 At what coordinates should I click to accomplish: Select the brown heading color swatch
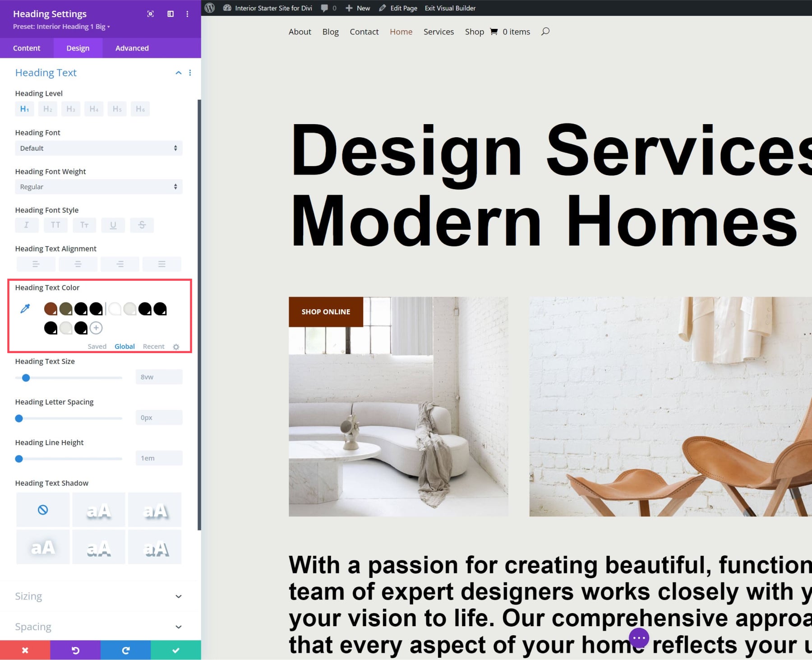point(51,308)
